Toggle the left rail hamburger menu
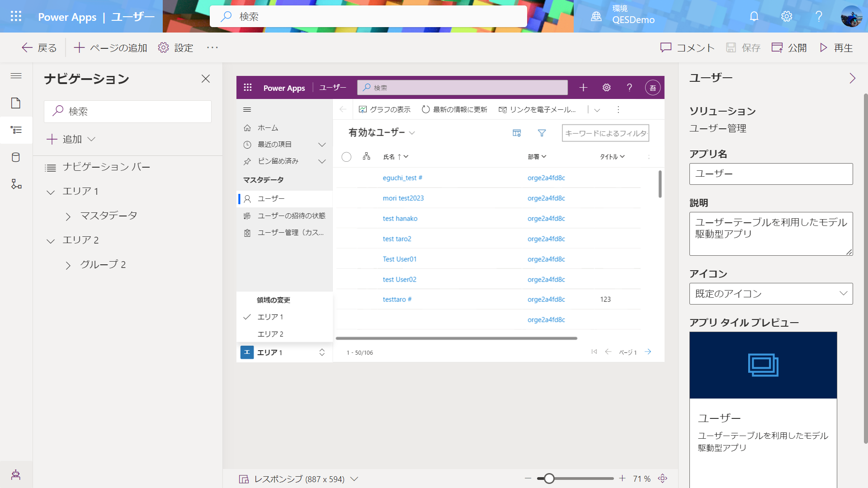Viewport: 868px width, 488px height. (x=16, y=76)
